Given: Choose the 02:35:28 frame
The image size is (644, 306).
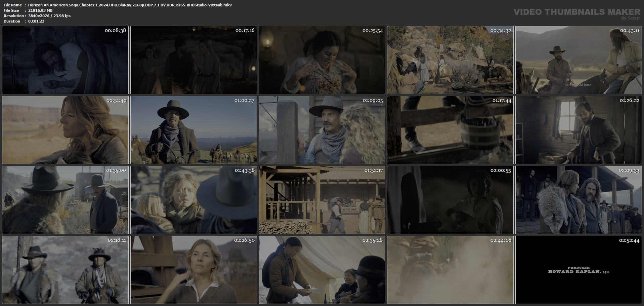Looking at the screenshot, I should [x=322, y=270].
